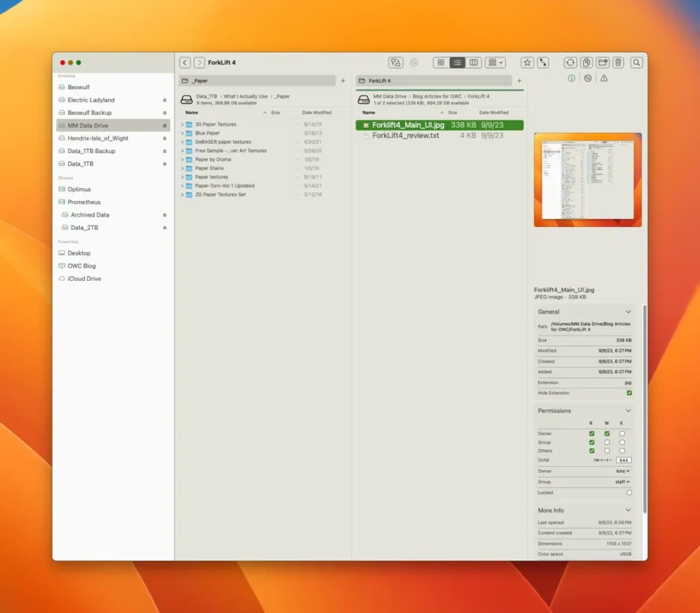Uncheck Owner write permission
Image resolution: width=700 pixels, height=613 pixels.
click(x=606, y=433)
